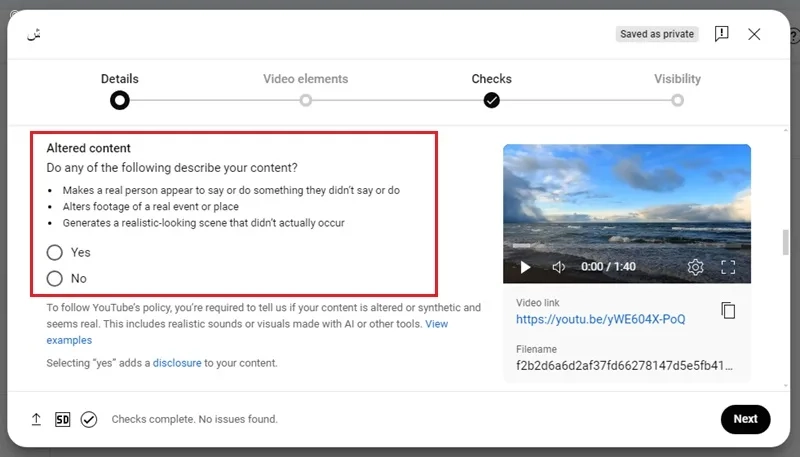Click the Next button
This screenshot has height=457, width=800.
tap(745, 419)
